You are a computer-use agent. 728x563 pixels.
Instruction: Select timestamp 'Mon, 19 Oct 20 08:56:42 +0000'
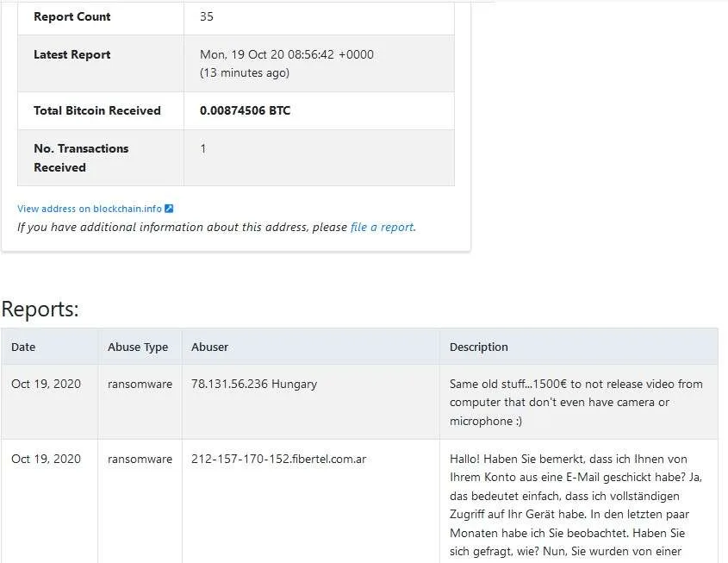pos(287,54)
